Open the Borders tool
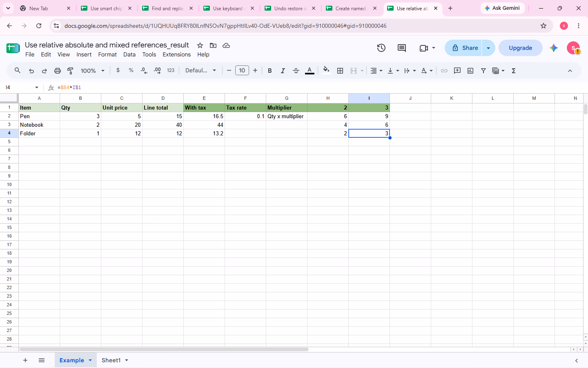Image resolution: width=588 pixels, height=368 pixels. (x=340, y=71)
